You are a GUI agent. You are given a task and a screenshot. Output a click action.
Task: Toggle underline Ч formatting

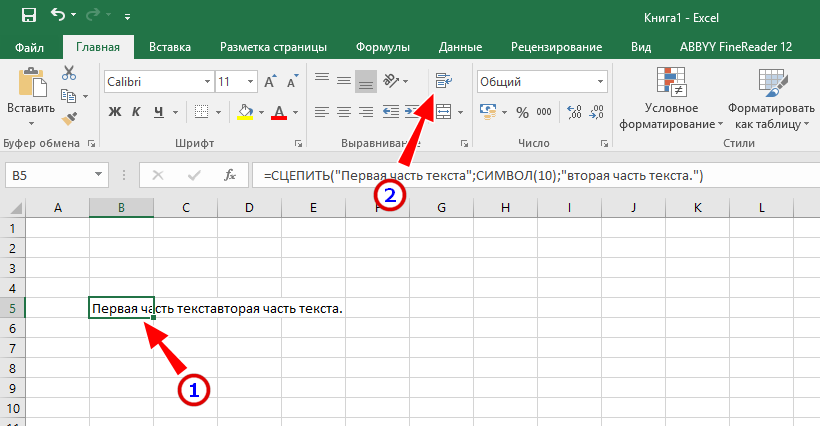(158, 111)
